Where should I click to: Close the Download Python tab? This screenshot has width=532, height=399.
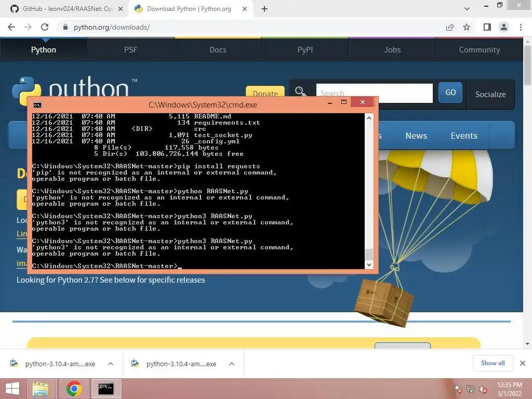point(245,9)
